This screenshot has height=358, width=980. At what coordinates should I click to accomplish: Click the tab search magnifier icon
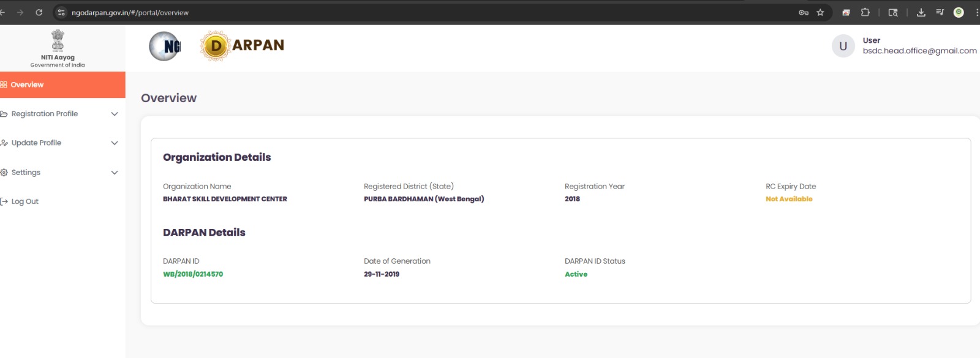[x=893, y=12]
